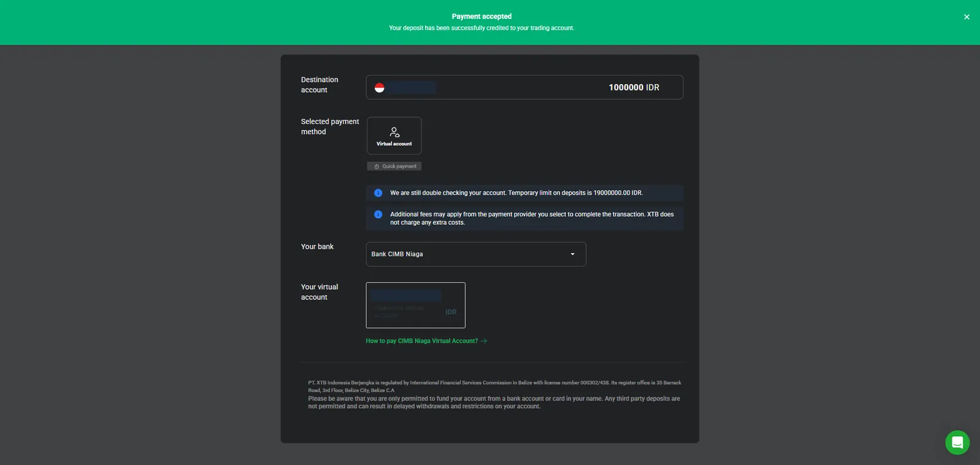Click the PT. XTB Indonesia Berjangka regulatory text

494,386
